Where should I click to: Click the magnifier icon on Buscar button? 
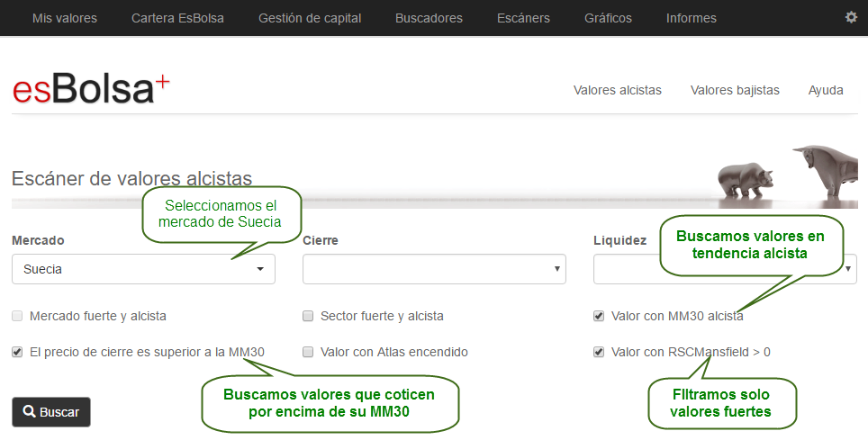[x=29, y=411]
